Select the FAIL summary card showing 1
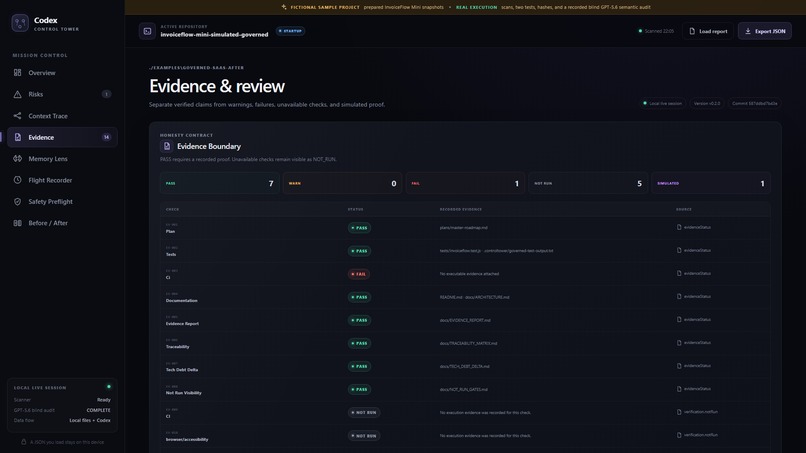Viewport: 806px width, 453px height. click(465, 184)
